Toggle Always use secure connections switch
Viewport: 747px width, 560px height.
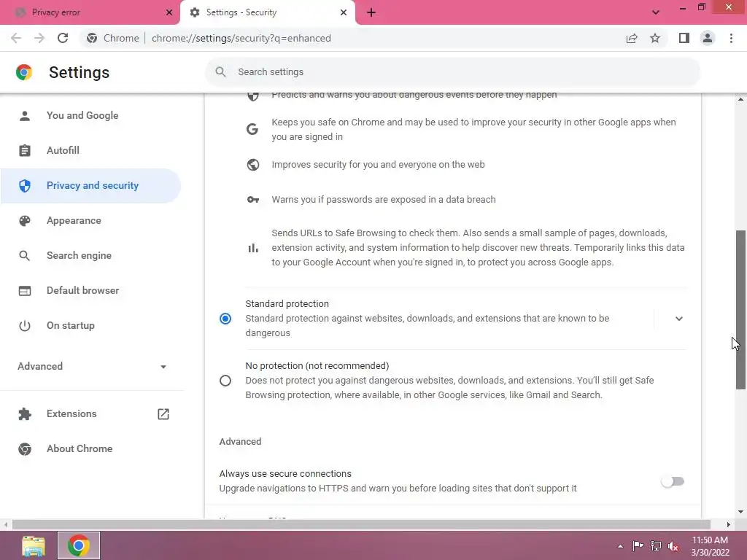673,481
